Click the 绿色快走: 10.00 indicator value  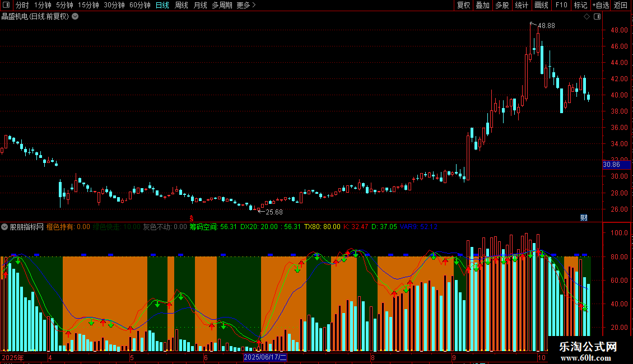117,227
